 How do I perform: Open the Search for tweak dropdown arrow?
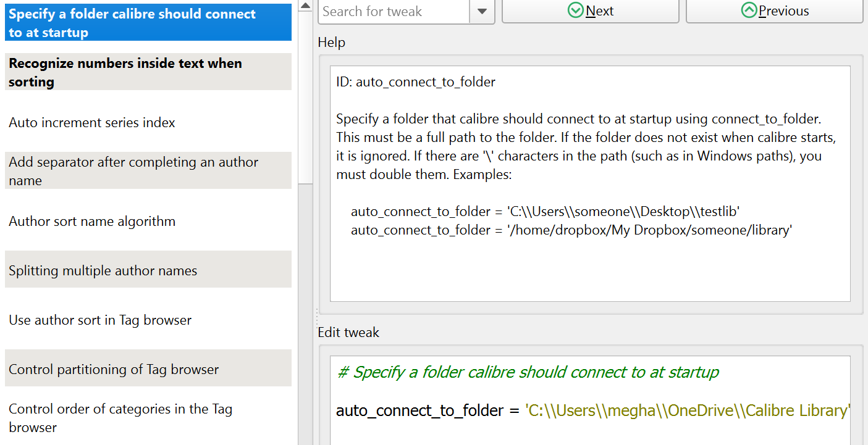point(482,11)
